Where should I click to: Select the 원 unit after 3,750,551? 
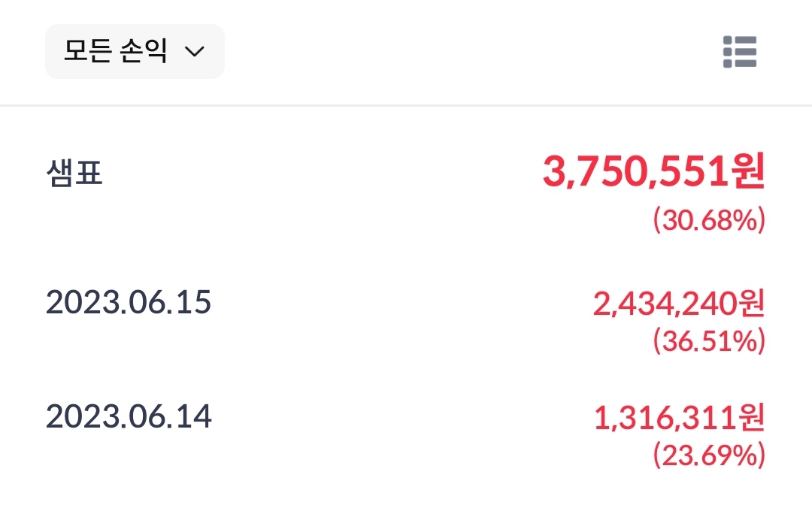tap(748, 171)
